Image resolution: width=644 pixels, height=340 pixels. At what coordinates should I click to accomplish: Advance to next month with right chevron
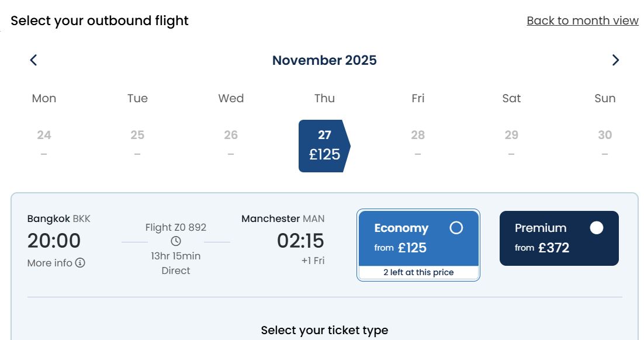(615, 60)
